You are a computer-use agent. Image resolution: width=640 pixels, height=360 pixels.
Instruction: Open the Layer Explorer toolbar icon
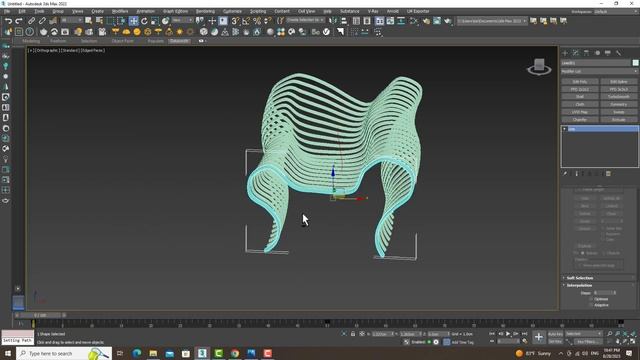click(x=367, y=21)
